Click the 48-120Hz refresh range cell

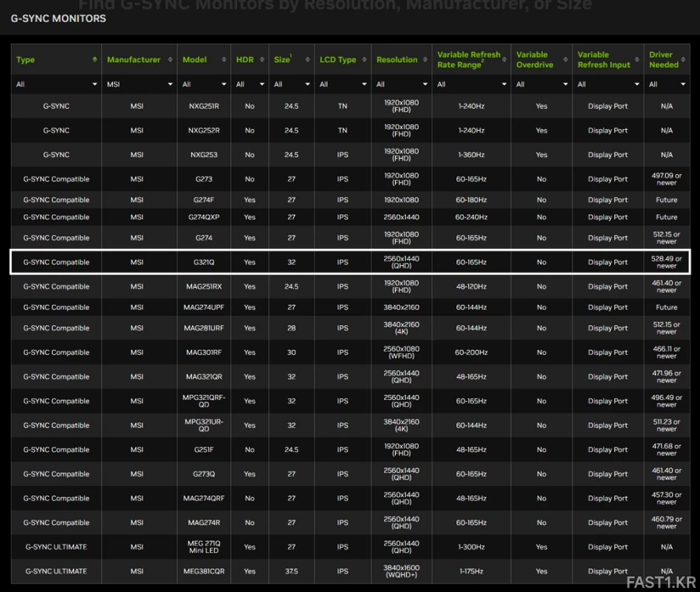coord(471,286)
